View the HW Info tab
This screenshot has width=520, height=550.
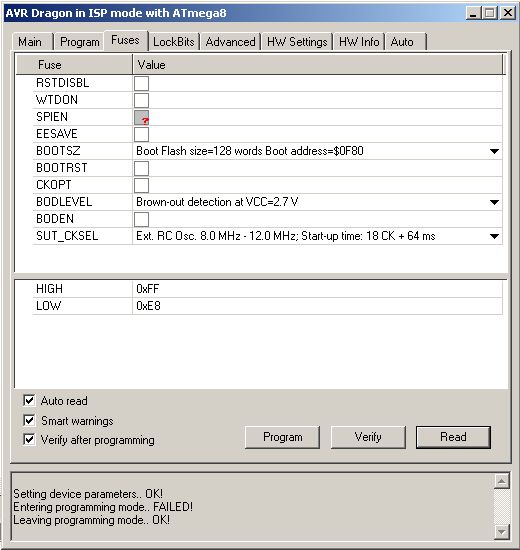(x=359, y=42)
